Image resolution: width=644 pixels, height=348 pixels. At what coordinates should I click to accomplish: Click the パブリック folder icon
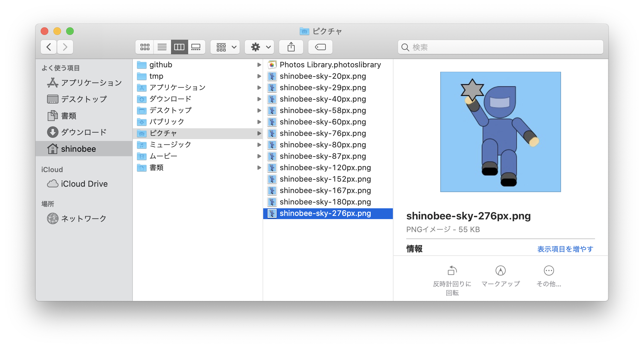click(x=142, y=122)
